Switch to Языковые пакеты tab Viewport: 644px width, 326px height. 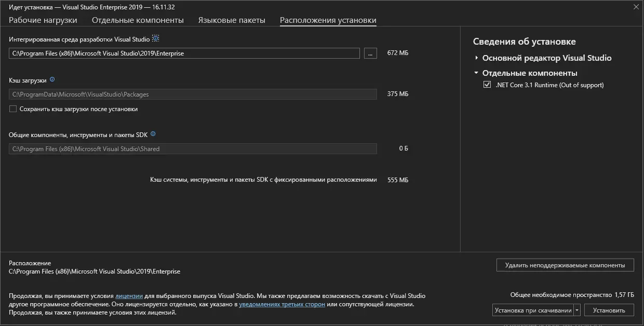(232, 20)
